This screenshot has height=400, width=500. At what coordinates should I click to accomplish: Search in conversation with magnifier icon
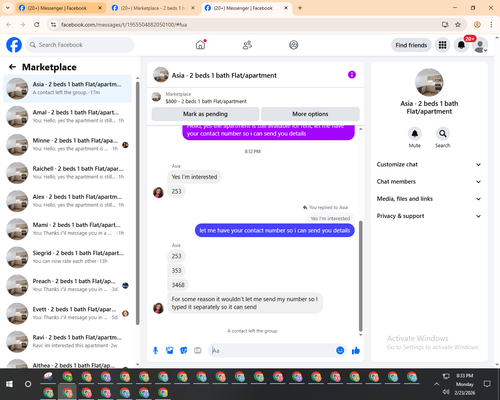click(443, 134)
